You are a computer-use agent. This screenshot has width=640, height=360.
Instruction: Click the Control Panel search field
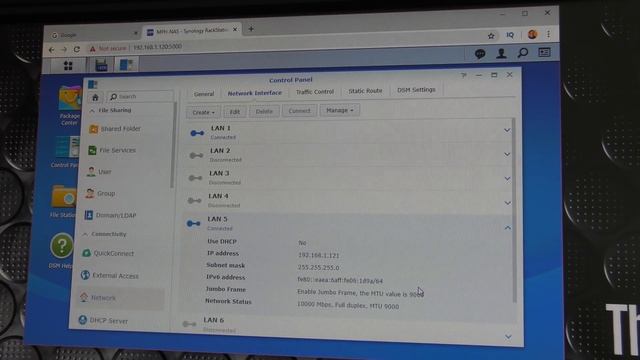(140, 97)
